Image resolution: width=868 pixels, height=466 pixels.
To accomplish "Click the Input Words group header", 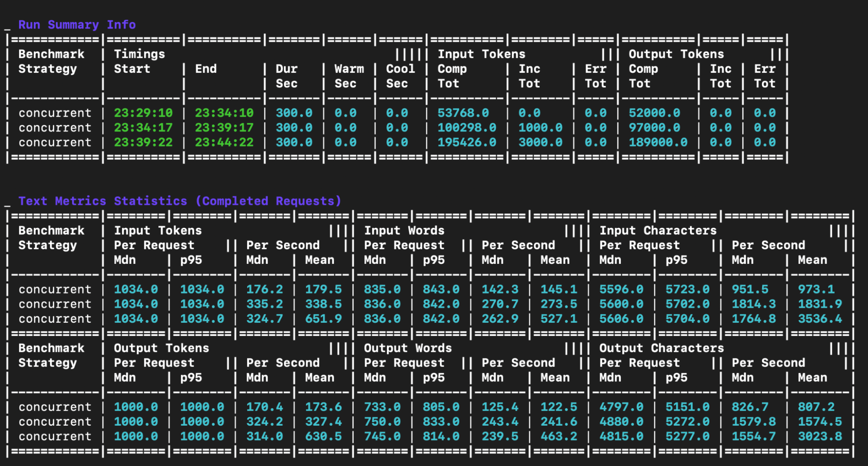I will (x=404, y=231).
